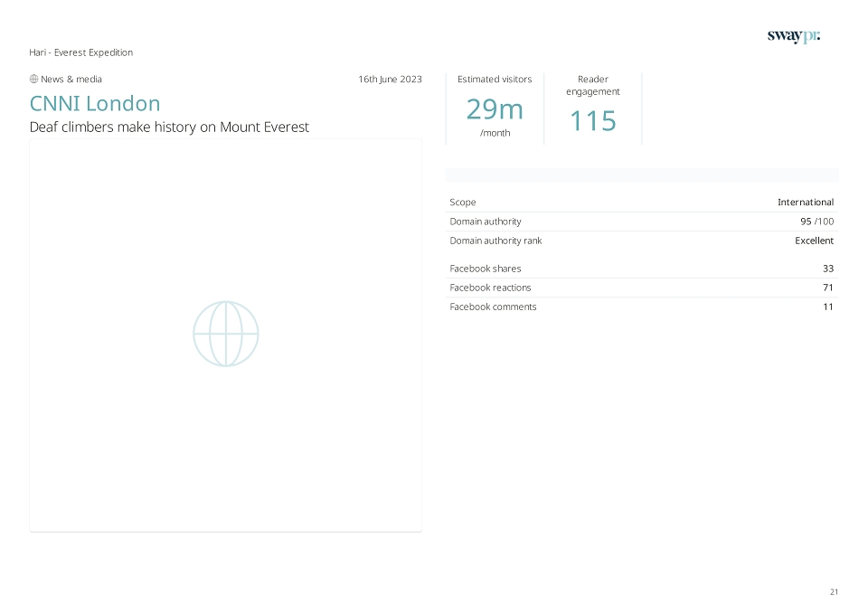Click the News & media category label
Screen dimensions: 868x614
[x=71, y=80]
